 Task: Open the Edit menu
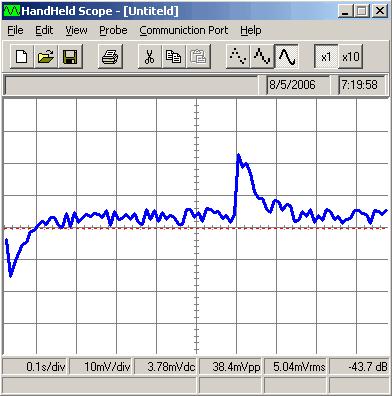(x=44, y=30)
